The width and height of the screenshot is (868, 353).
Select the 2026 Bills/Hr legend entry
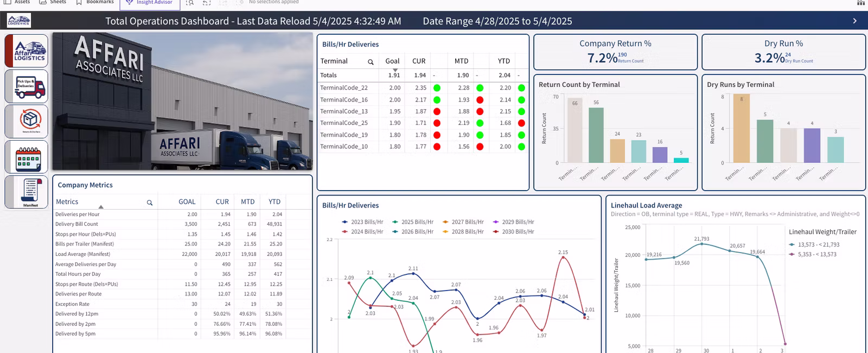pos(413,232)
